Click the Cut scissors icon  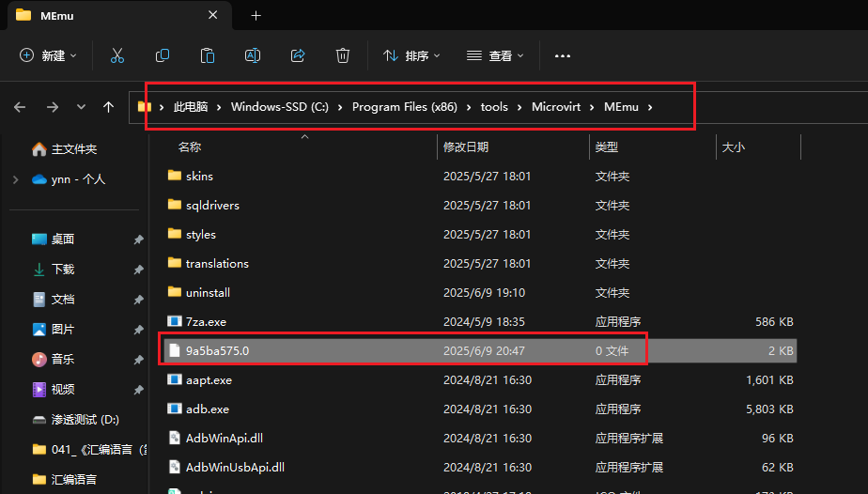pos(117,55)
